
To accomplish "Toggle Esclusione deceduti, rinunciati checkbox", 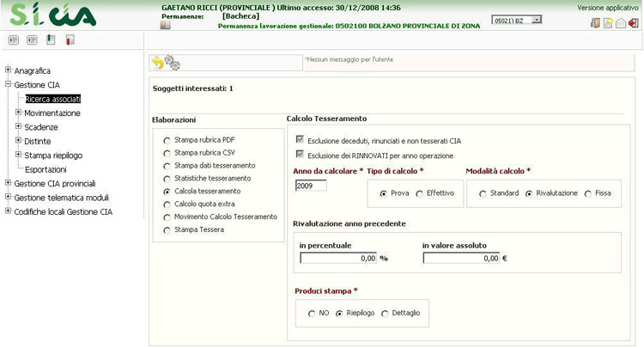I will click(x=300, y=140).
